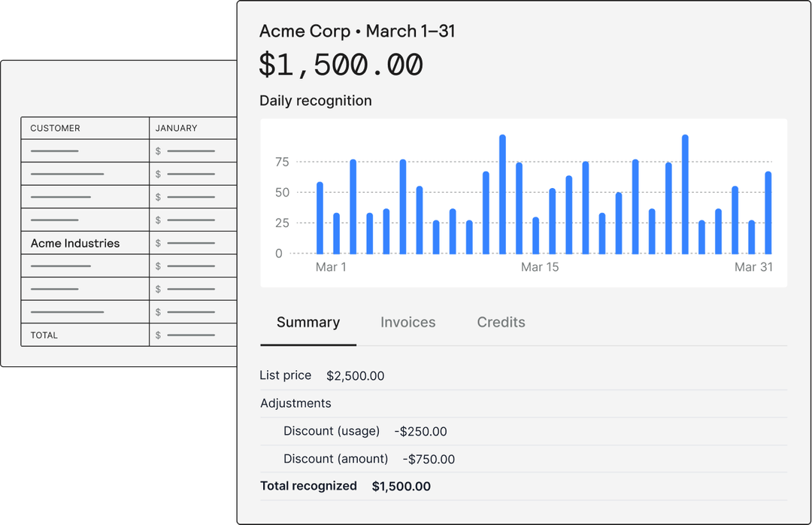
Task: Expand the Adjustments section
Action: tap(295, 403)
